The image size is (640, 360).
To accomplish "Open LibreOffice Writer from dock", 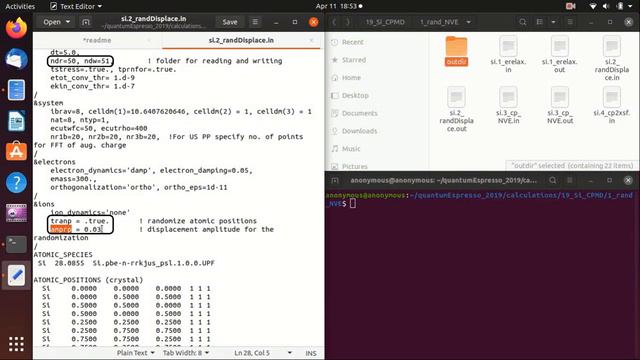I will 16,121.
